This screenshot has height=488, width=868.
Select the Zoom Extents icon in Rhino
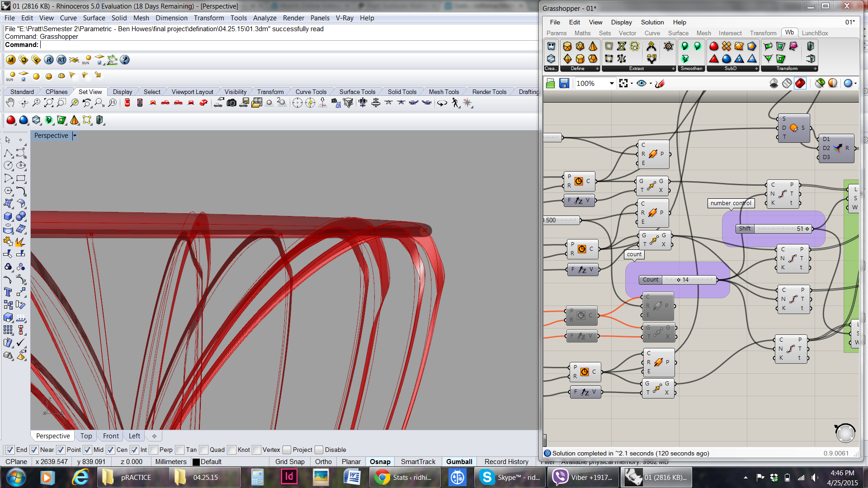[x=49, y=103]
